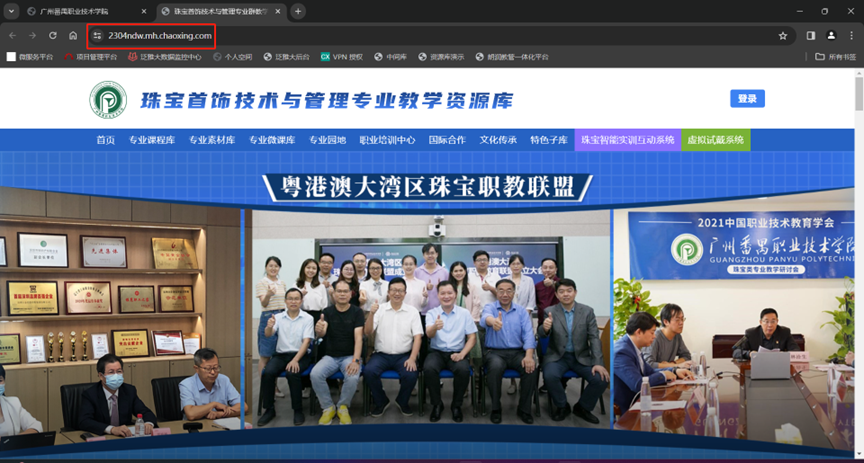Click the center group photo slide
The width and height of the screenshot is (864, 463).
point(428,319)
